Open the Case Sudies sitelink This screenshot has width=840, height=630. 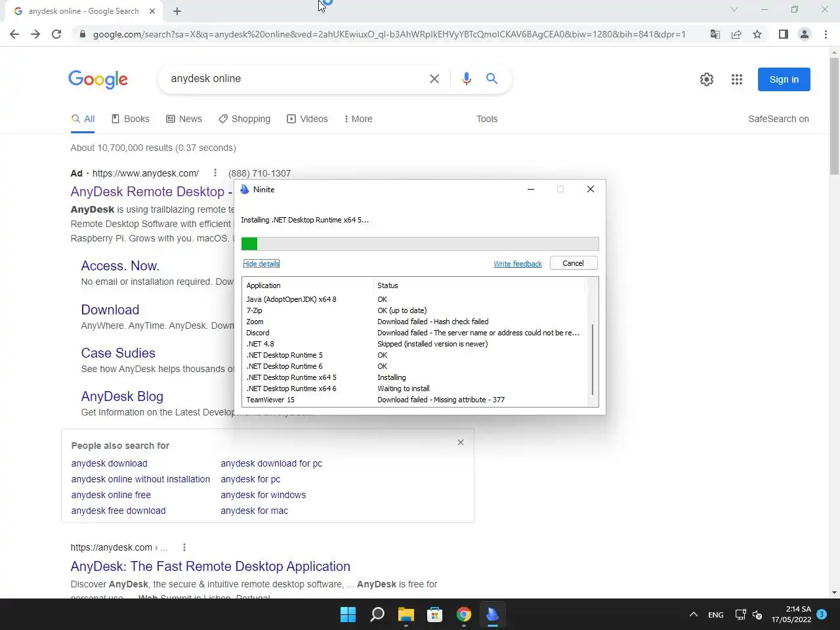tap(118, 353)
